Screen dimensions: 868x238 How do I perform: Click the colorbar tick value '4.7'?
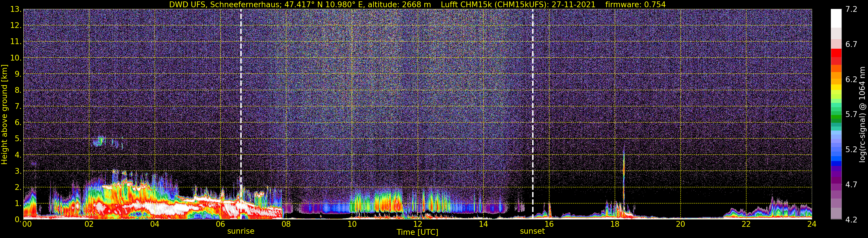[851, 184]
